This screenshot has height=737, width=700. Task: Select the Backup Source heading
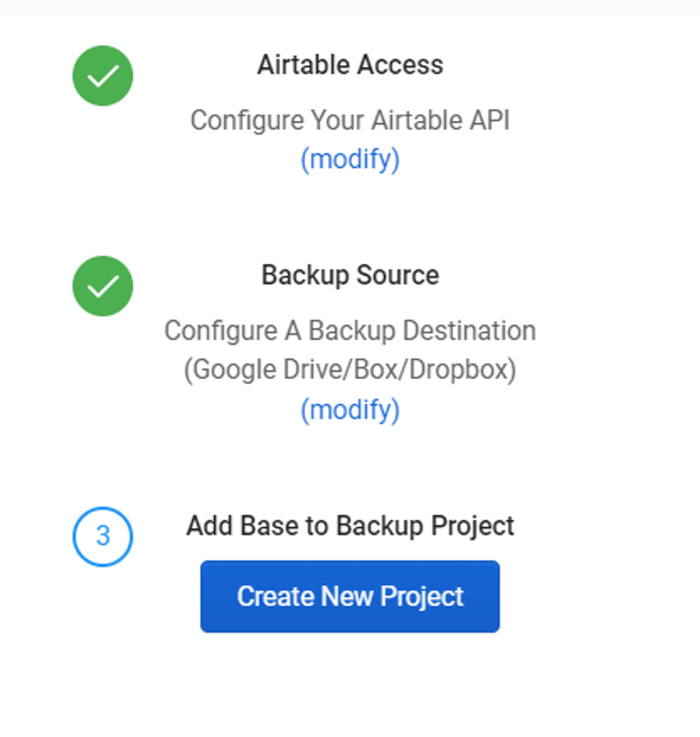[x=350, y=275]
